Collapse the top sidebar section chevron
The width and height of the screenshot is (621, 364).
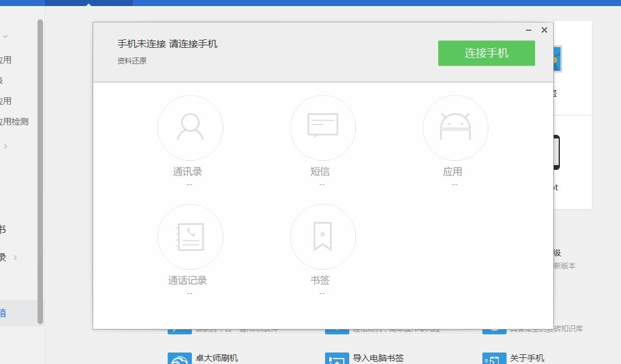[5, 37]
